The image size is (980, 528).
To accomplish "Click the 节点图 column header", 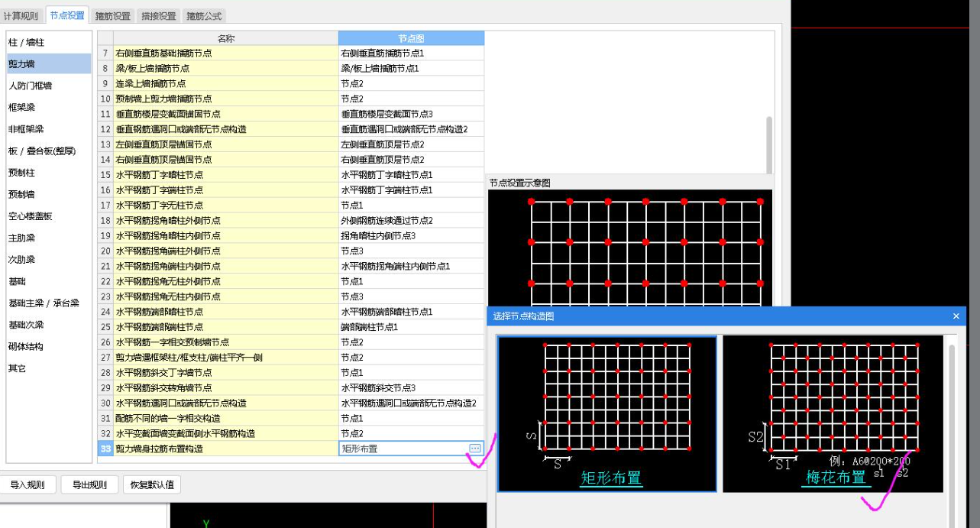I will click(411, 37).
